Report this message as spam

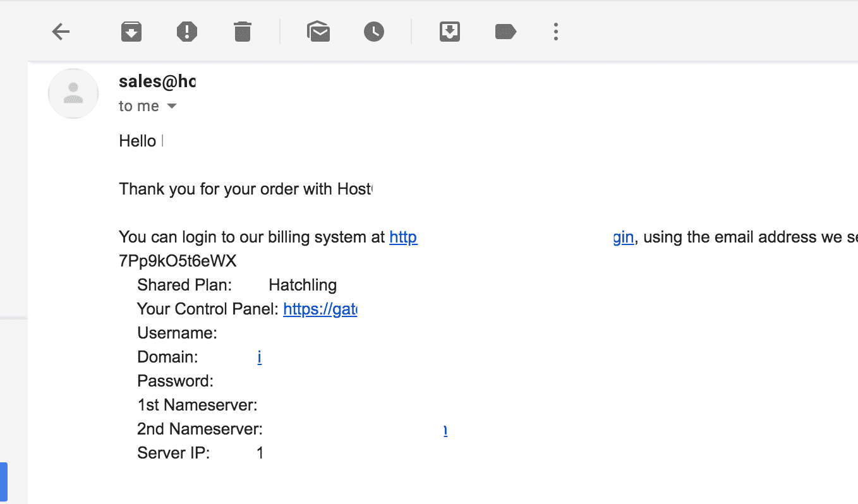[x=187, y=31]
